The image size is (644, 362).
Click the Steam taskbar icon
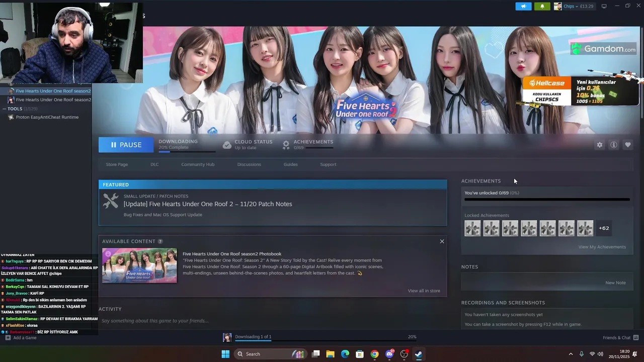(418, 354)
